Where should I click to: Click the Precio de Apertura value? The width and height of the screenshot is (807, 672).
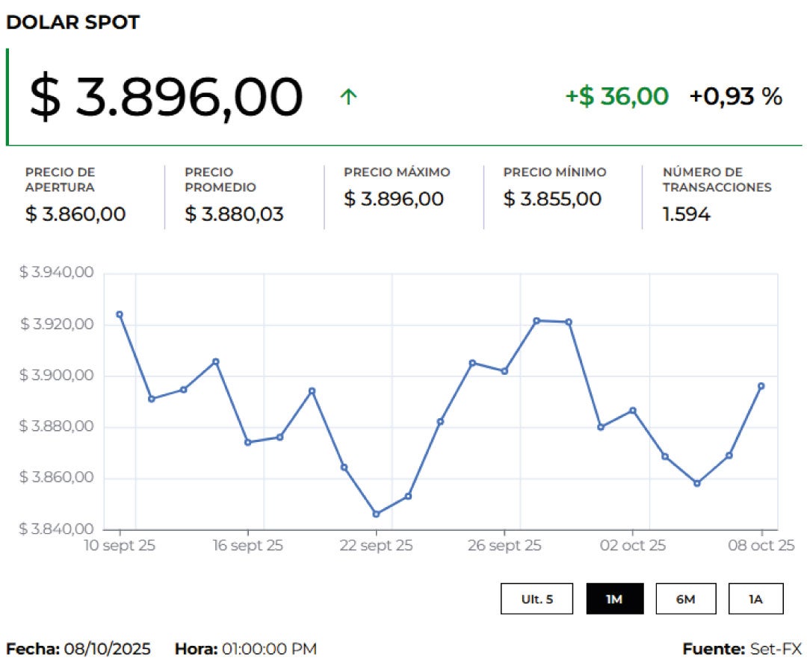(75, 214)
